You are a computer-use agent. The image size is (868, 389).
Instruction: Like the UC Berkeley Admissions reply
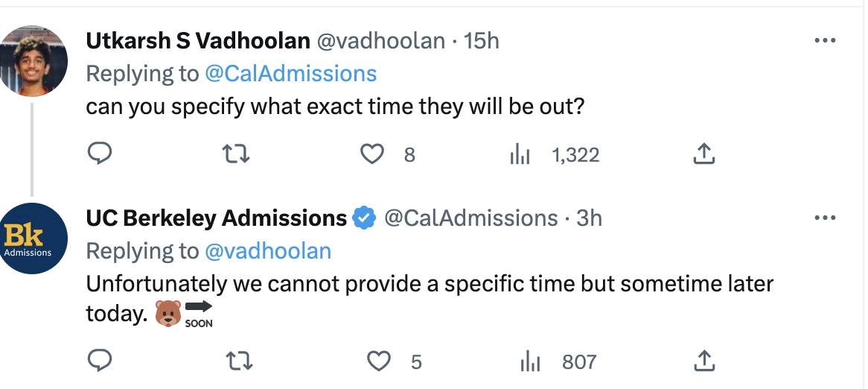click(x=380, y=361)
